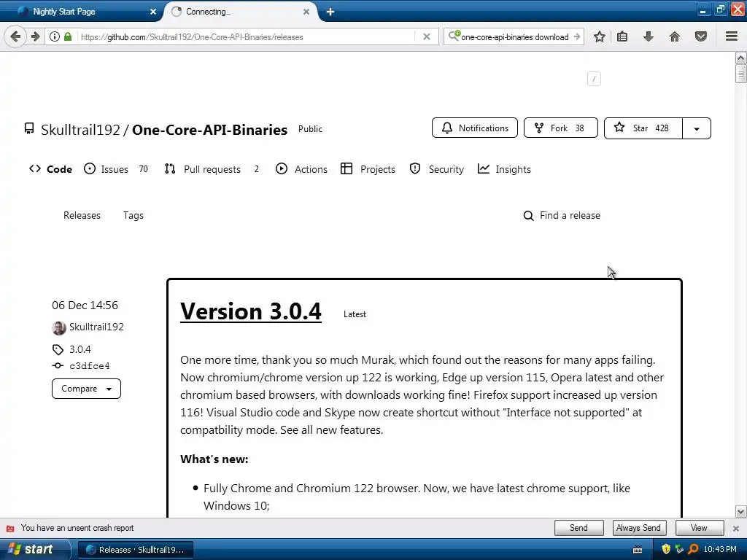Open the Projects tab

[368, 169]
